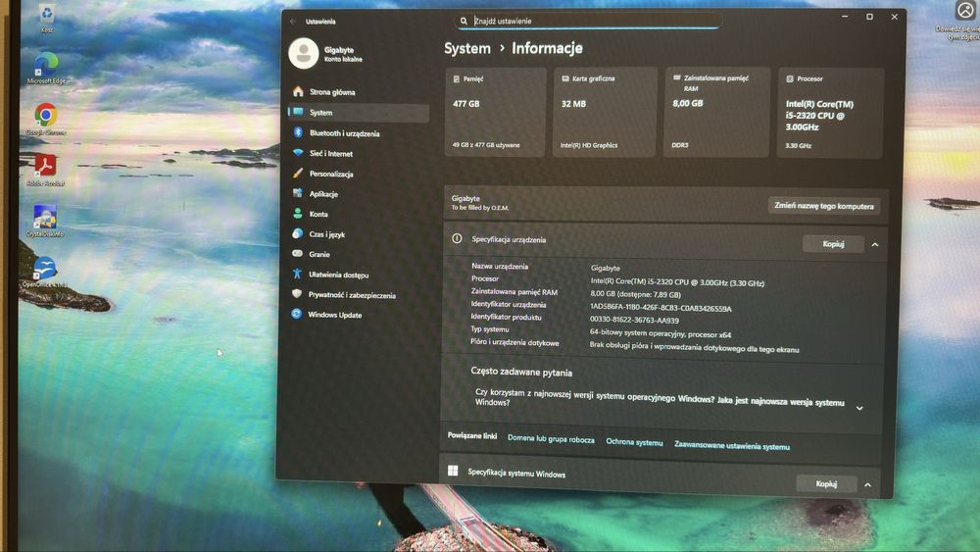The height and width of the screenshot is (552, 980).
Task: Open Windows Update page
Action: (357, 315)
